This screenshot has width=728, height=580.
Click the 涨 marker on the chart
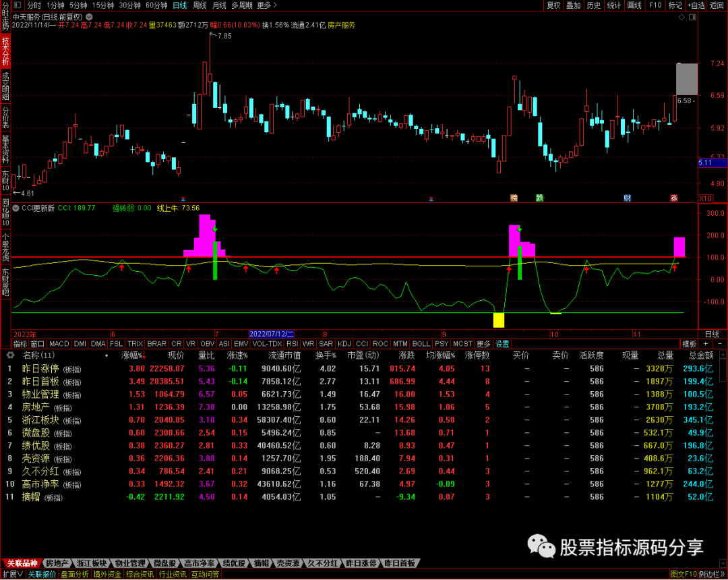click(673, 198)
